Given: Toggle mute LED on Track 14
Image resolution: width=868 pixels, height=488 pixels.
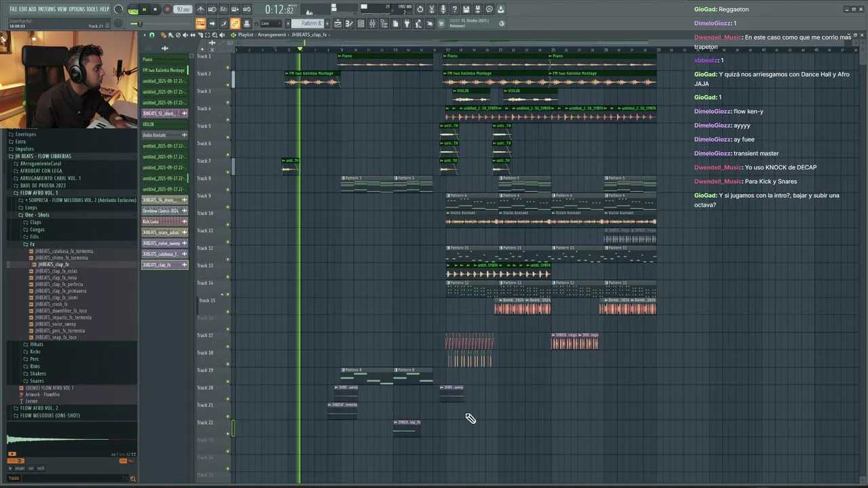Looking at the screenshot, I should pyautogui.click(x=228, y=295).
